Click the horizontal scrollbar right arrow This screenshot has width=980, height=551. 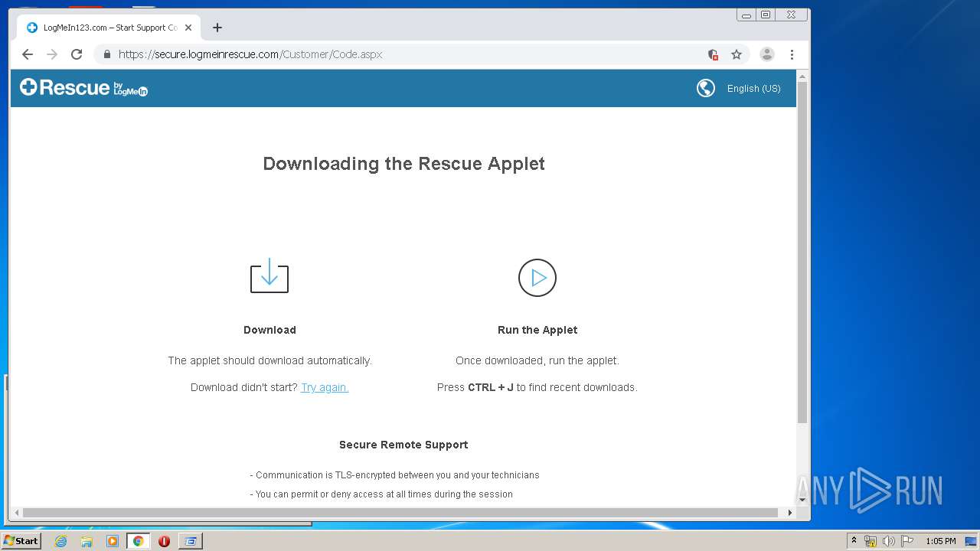[x=790, y=513]
